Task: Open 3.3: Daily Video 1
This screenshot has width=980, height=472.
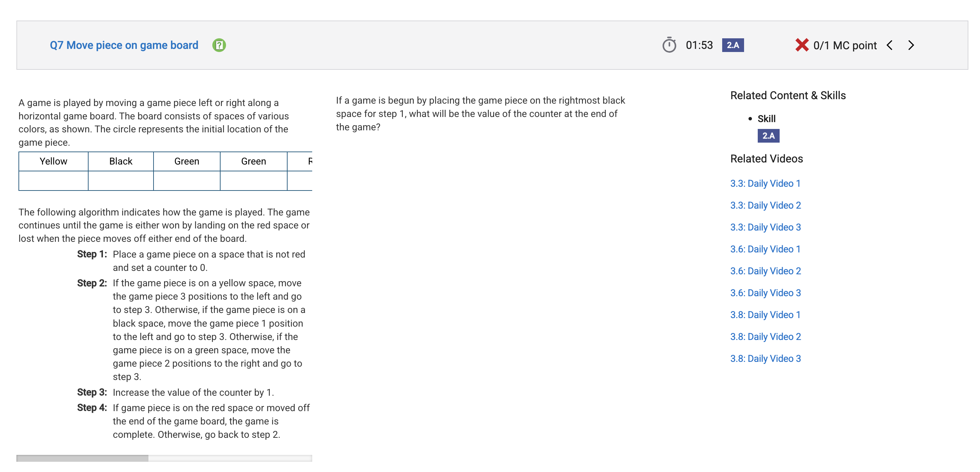Action: click(x=765, y=183)
